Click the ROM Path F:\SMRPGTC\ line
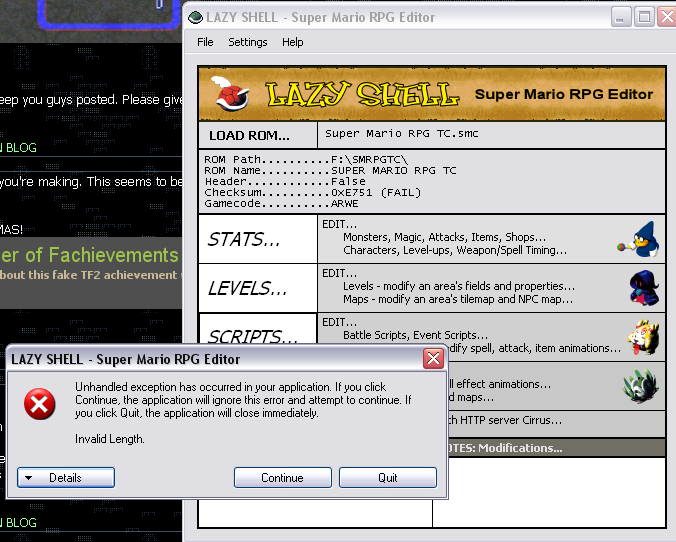This screenshot has height=542, width=676. (x=306, y=160)
